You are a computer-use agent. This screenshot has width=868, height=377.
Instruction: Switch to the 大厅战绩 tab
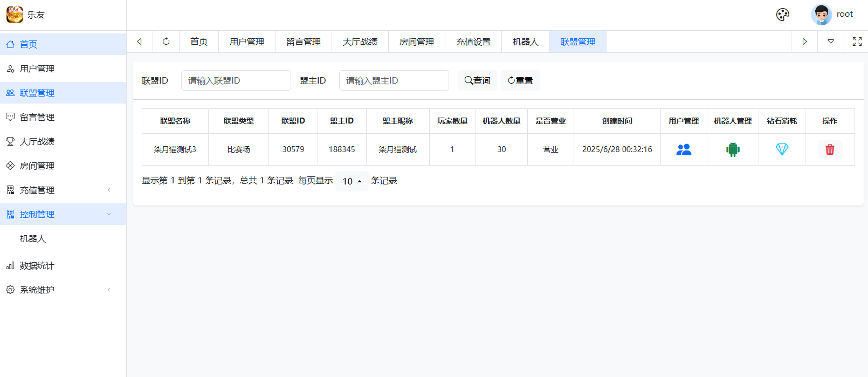pos(360,42)
